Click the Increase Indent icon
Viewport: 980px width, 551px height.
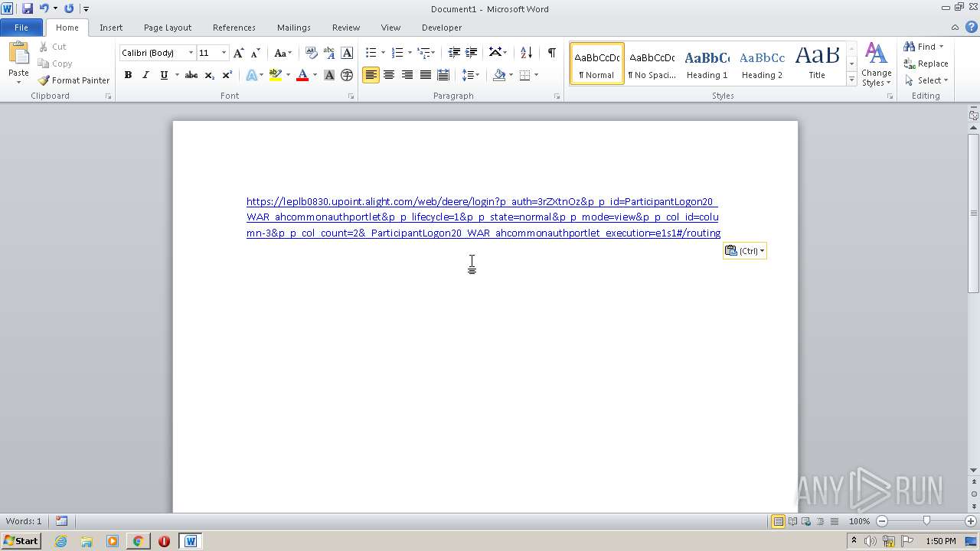pos(472,53)
